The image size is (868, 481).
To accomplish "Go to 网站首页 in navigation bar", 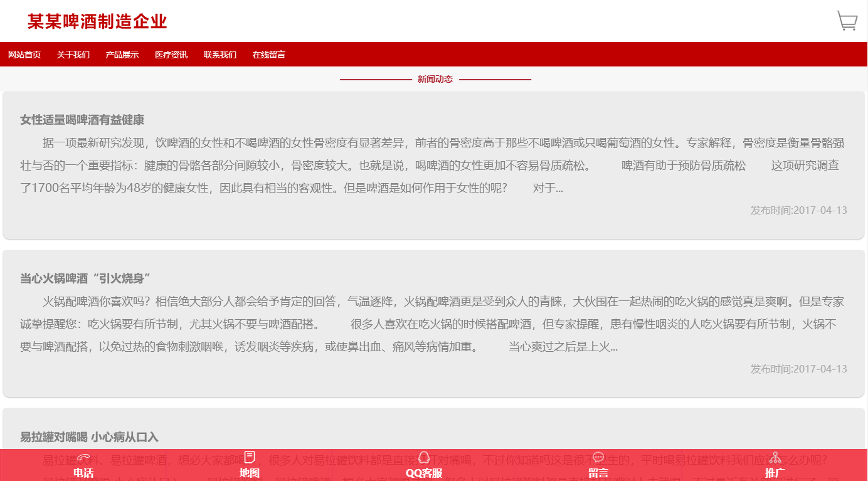I will click(24, 55).
